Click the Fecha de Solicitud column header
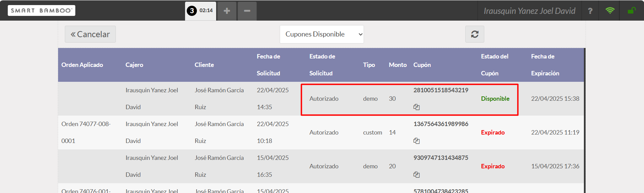 click(268, 65)
